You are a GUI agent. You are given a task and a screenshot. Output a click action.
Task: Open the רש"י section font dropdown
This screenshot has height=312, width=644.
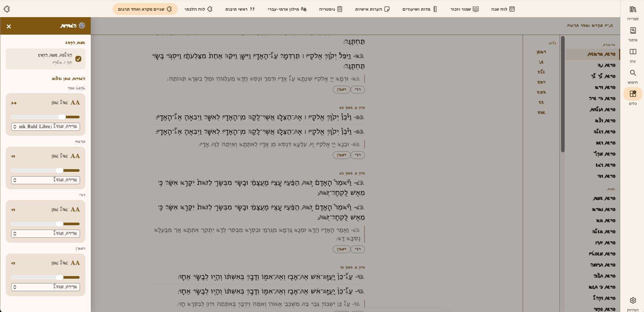click(45, 234)
